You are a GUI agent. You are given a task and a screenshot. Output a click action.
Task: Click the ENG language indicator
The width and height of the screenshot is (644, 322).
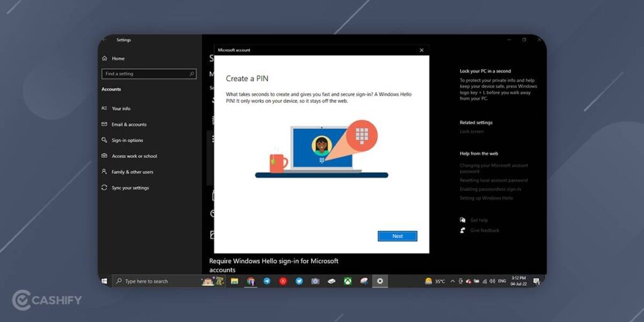[502, 281]
